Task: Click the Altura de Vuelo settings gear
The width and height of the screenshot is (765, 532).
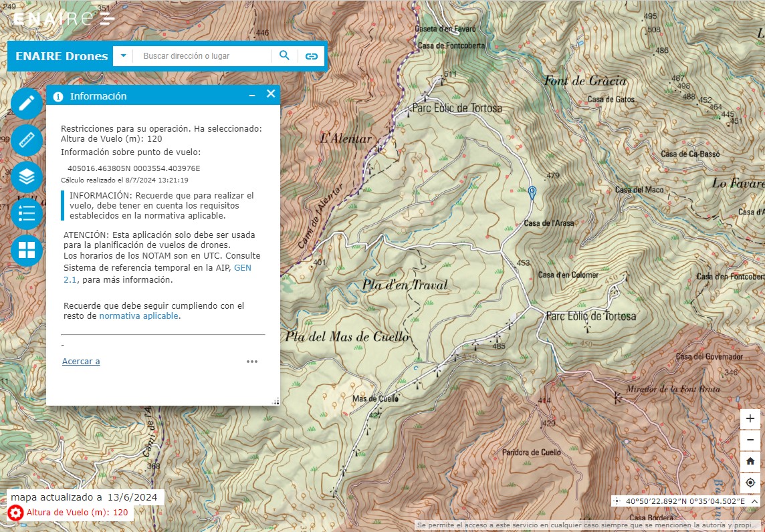Action: point(15,513)
